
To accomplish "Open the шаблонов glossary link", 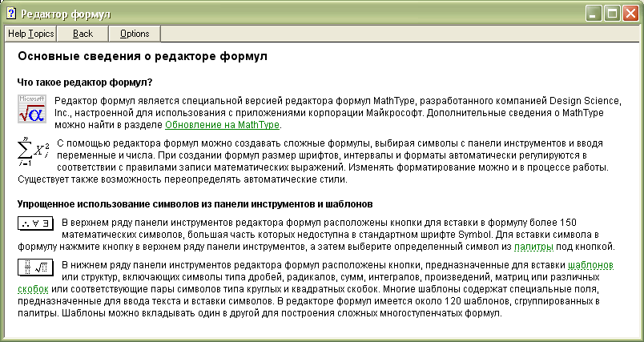I will point(590,265).
